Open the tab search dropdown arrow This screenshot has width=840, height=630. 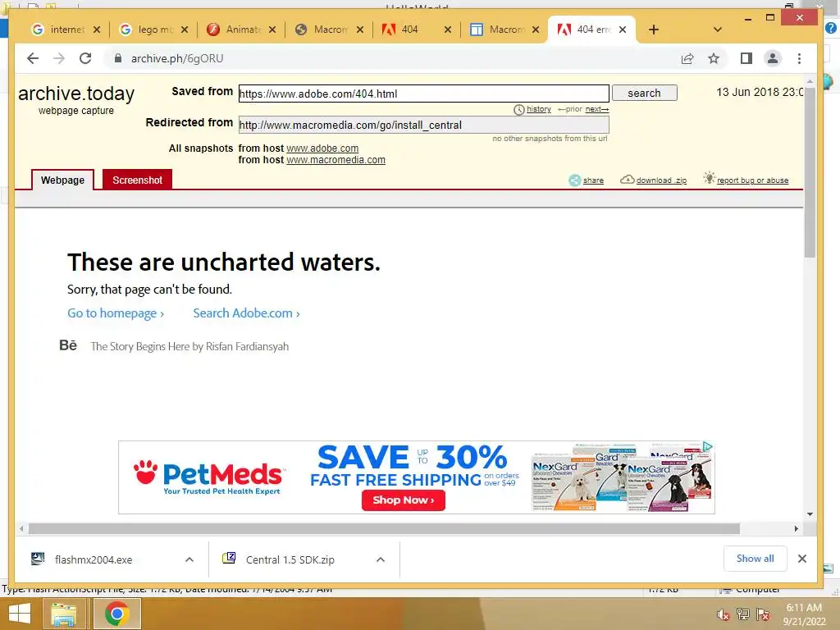point(718,30)
